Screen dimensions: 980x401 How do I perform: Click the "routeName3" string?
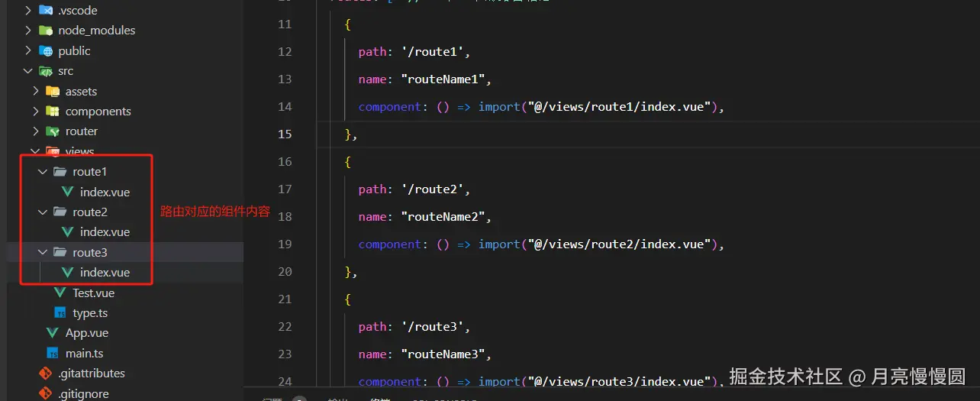click(x=443, y=354)
